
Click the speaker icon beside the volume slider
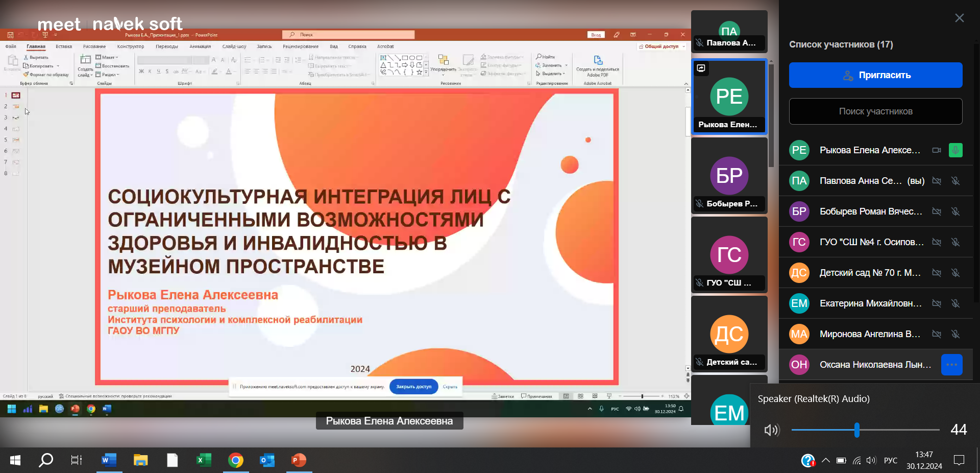[771, 430]
